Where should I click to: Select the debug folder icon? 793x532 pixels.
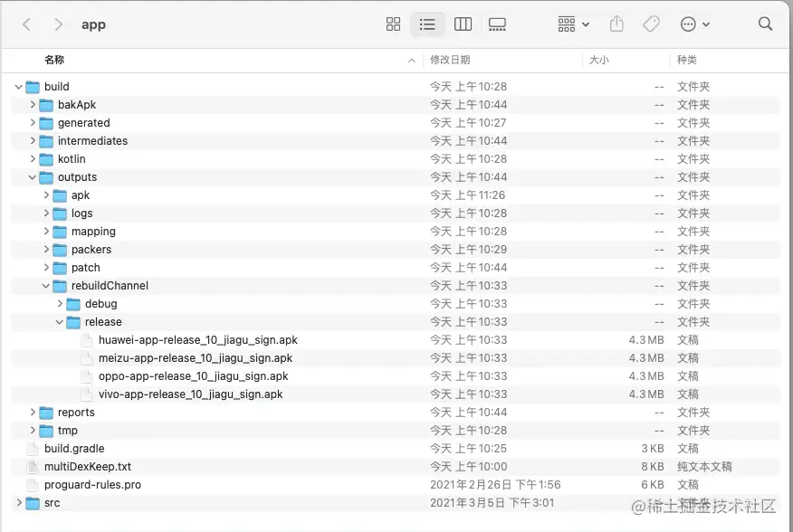click(x=73, y=304)
